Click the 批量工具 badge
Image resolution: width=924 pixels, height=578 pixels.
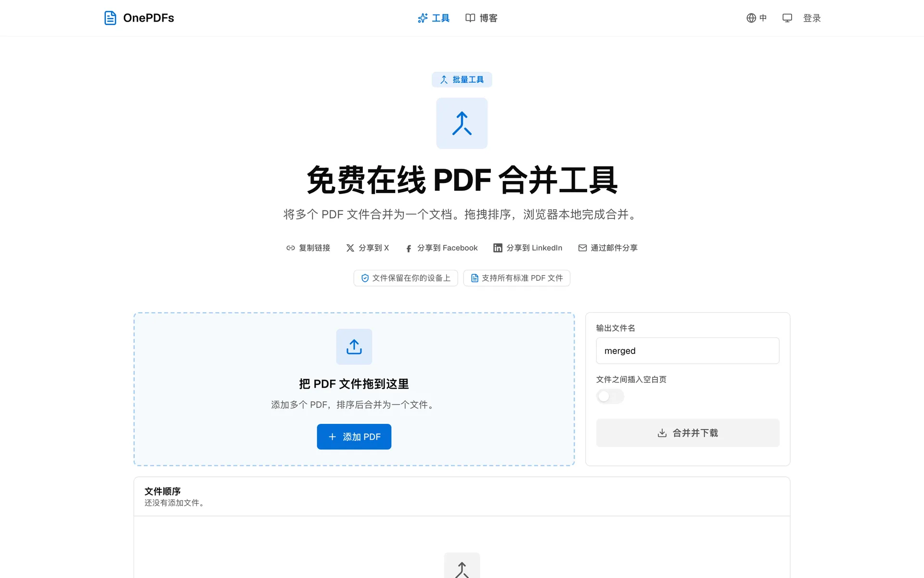click(x=462, y=79)
